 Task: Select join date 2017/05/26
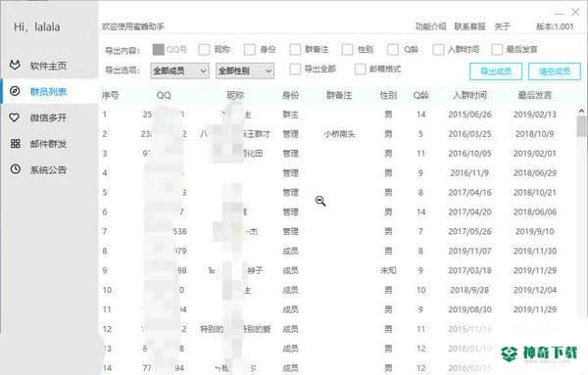tap(469, 231)
